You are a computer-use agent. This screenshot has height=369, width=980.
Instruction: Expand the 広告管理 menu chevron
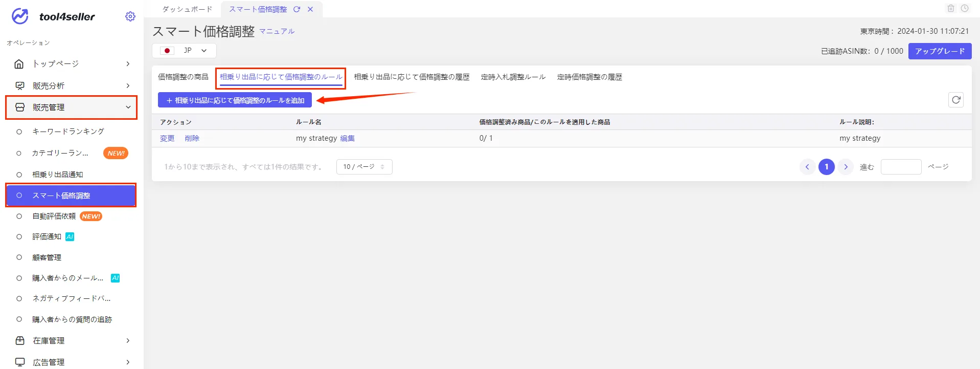(x=128, y=362)
